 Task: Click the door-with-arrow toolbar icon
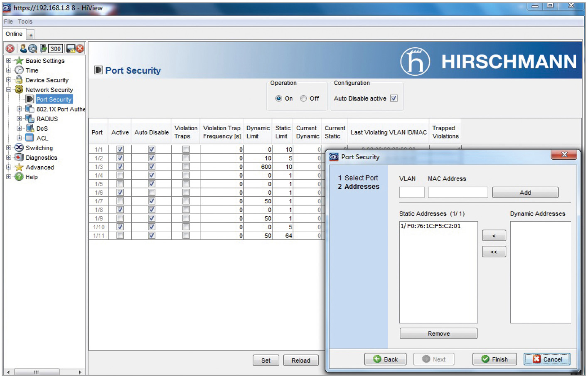(43, 49)
